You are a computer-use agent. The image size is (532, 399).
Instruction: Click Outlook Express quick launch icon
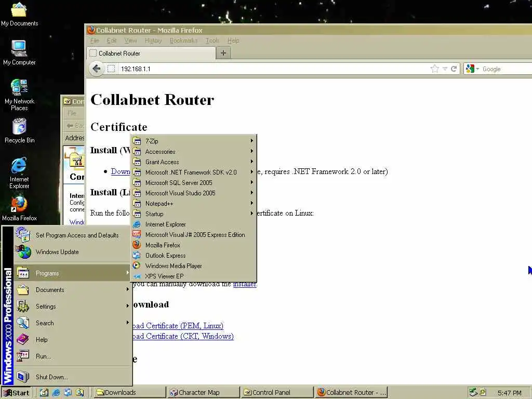point(68,393)
